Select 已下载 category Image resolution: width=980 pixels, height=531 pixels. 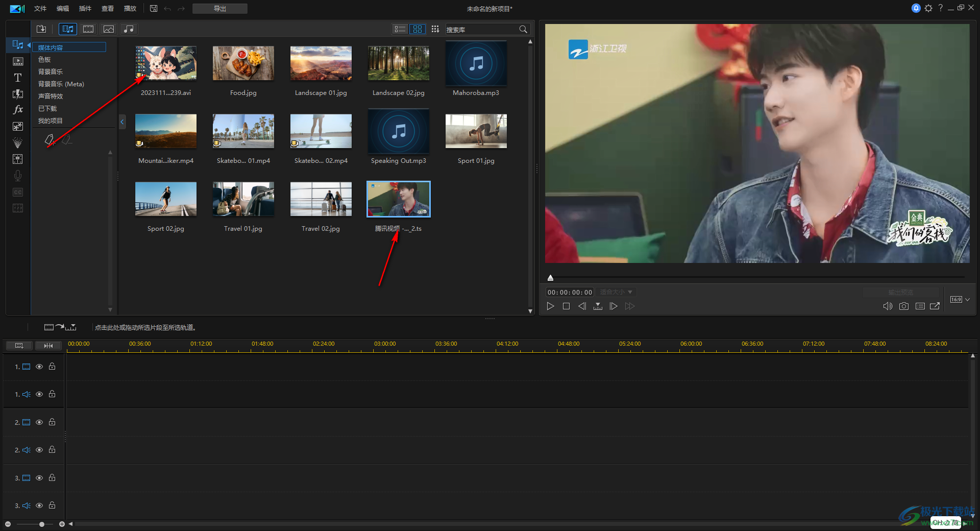pos(47,109)
